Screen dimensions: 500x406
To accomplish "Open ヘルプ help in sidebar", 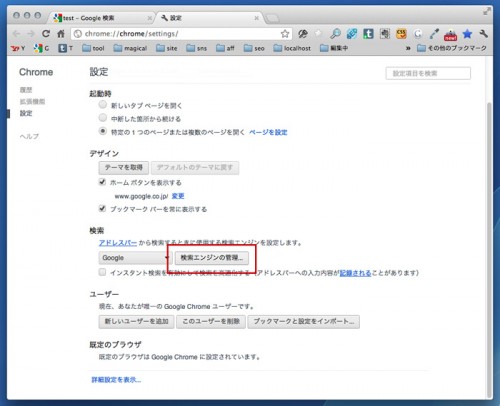I will (x=29, y=136).
